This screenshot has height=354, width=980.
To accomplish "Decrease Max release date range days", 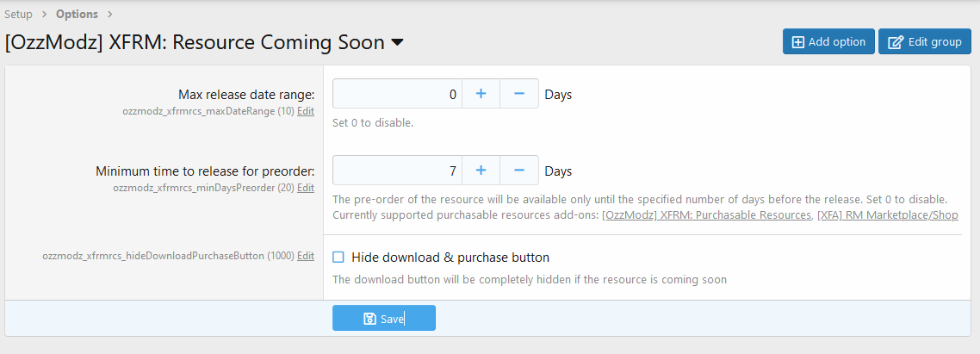I will (519, 94).
